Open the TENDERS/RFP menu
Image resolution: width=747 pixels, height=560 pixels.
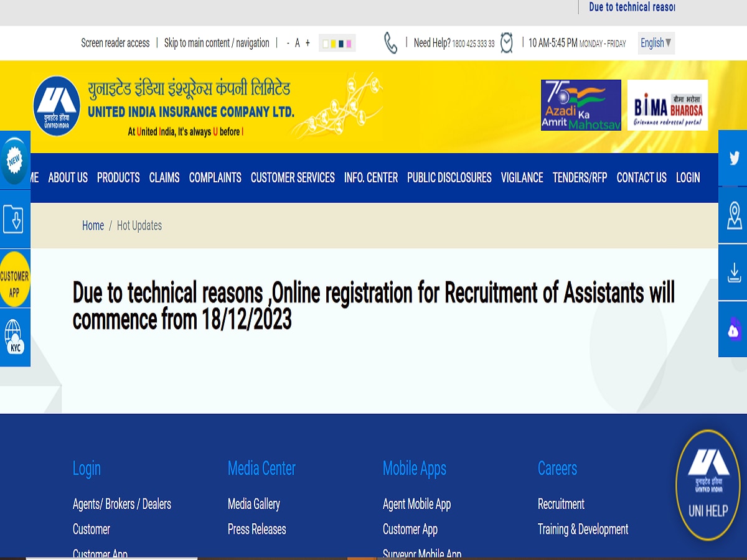point(580,177)
